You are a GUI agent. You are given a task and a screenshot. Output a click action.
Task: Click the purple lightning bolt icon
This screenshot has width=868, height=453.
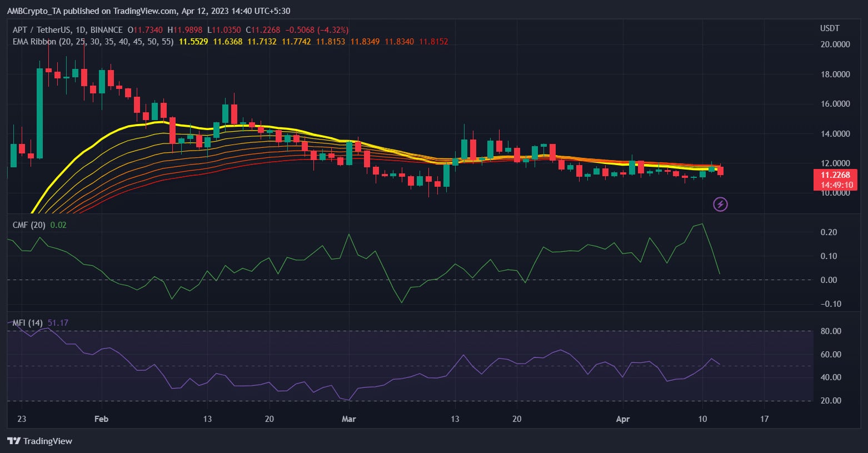(x=720, y=205)
